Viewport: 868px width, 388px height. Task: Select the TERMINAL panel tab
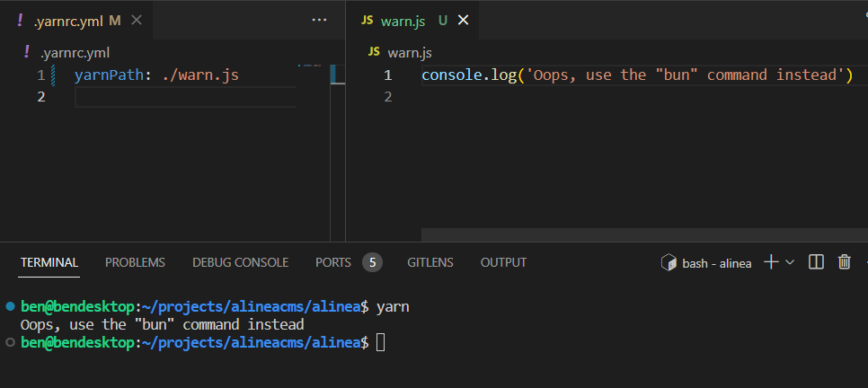click(49, 262)
